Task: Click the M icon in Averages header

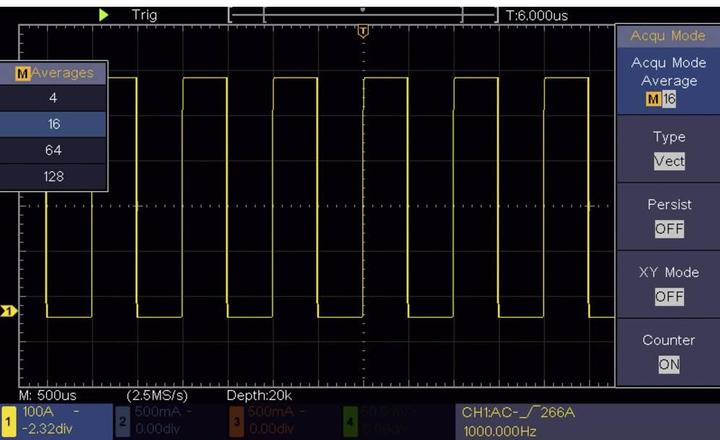Action: click(x=22, y=73)
